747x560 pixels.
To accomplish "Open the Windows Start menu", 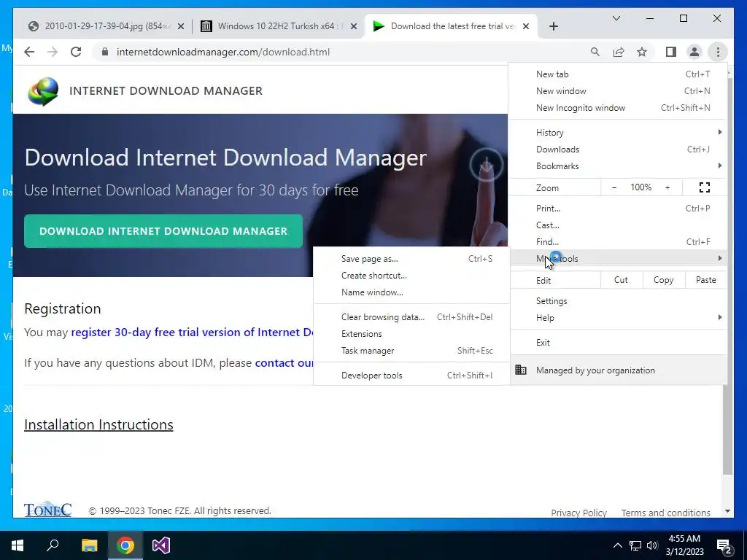I will 18,545.
